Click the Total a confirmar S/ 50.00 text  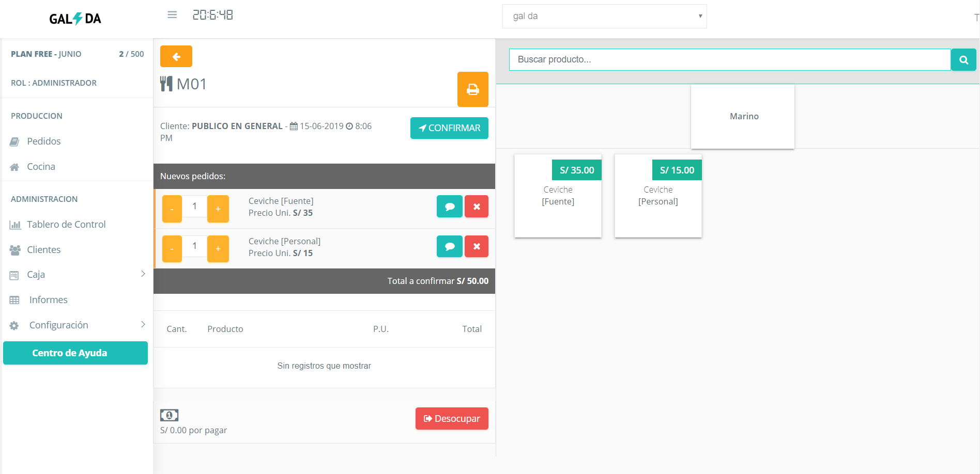point(438,281)
